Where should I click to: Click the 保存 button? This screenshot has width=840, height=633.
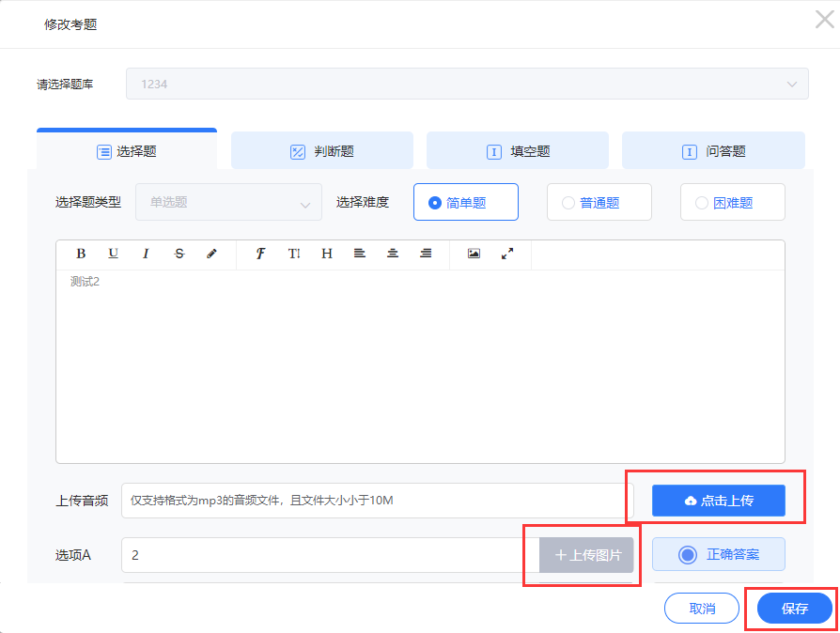[x=794, y=609]
